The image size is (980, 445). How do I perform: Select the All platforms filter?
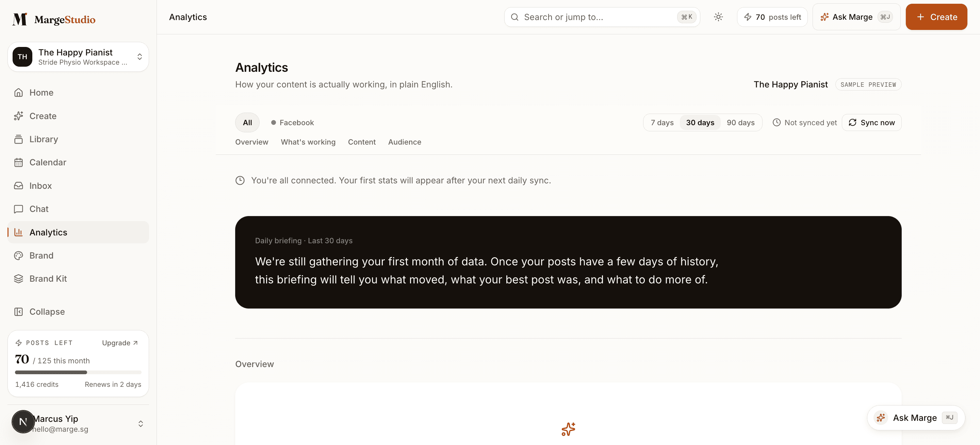(x=247, y=122)
